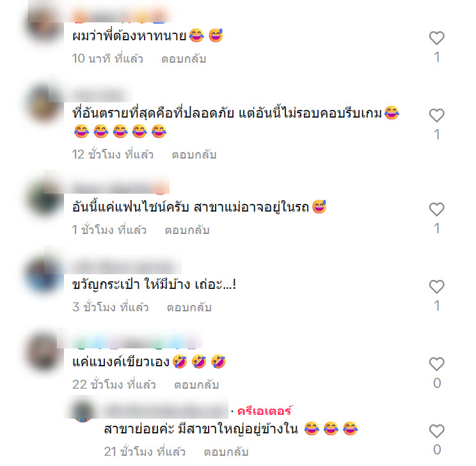Open the second commenter's avatar
Screen dimensions: 476x466
pyautogui.click(x=44, y=103)
